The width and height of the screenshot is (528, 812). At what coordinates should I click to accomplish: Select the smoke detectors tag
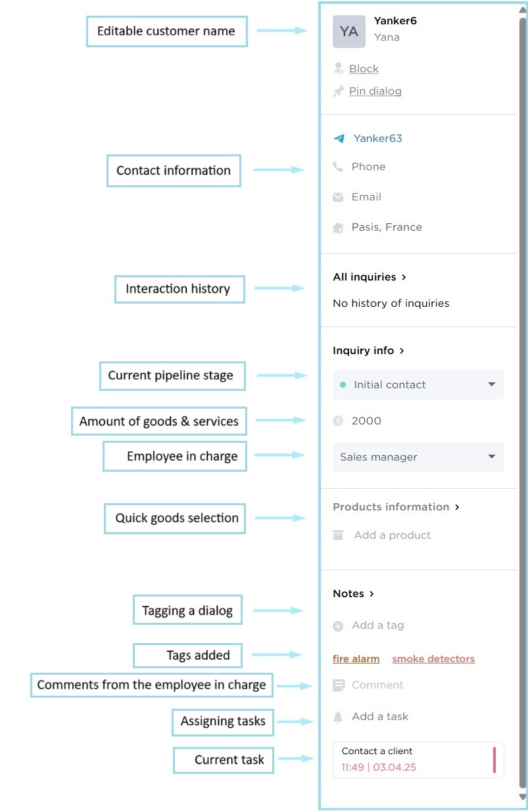pos(433,659)
